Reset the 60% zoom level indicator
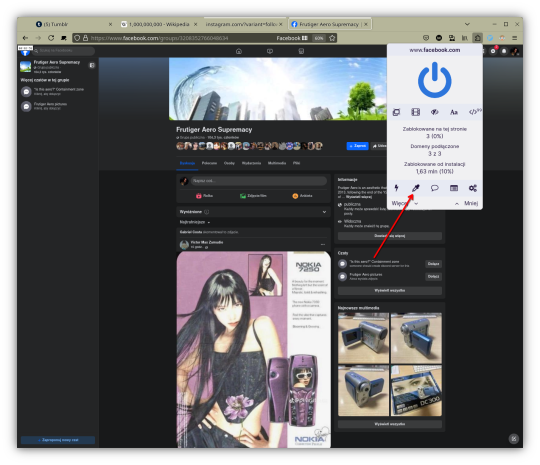Viewport: 540px width, 465px height. (x=319, y=38)
